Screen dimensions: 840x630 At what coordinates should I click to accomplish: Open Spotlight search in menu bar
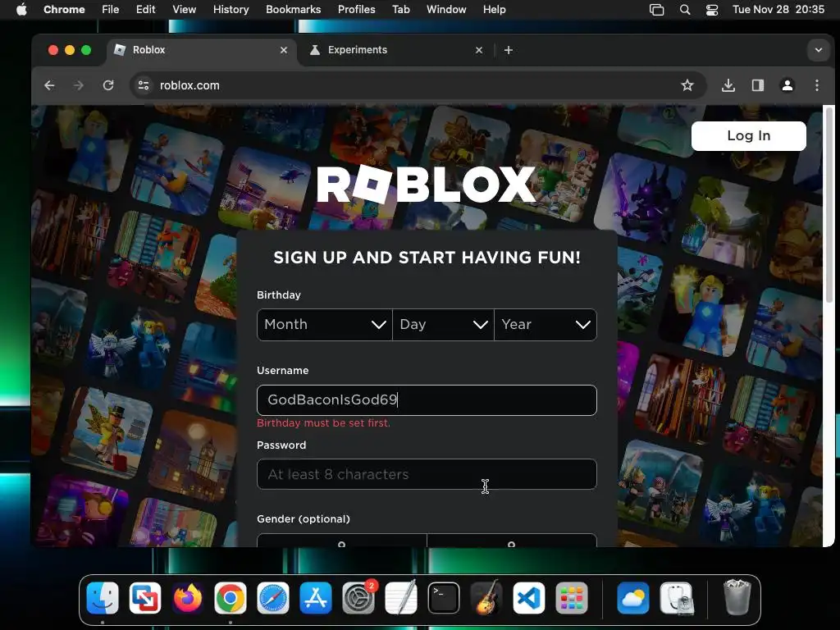pos(685,9)
